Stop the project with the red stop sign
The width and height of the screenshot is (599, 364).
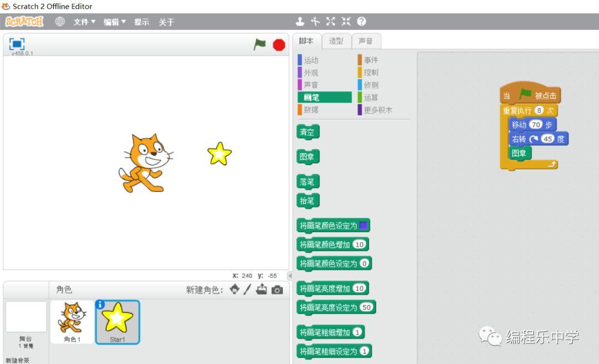279,45
